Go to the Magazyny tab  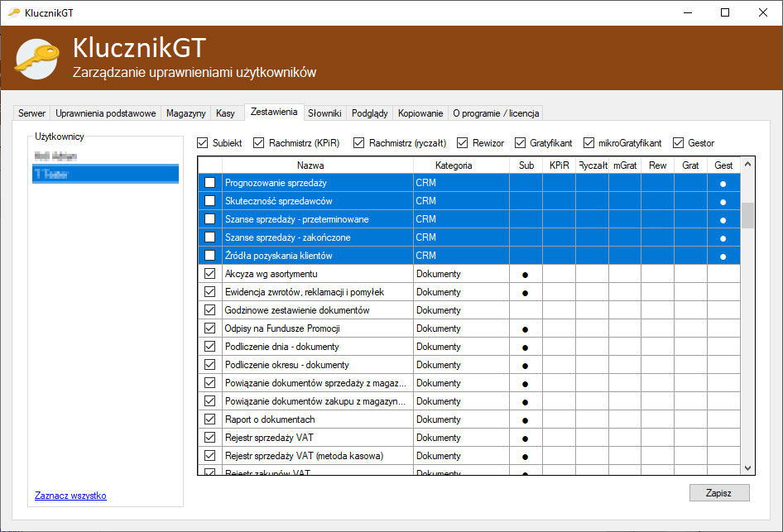tap(185, 113)
